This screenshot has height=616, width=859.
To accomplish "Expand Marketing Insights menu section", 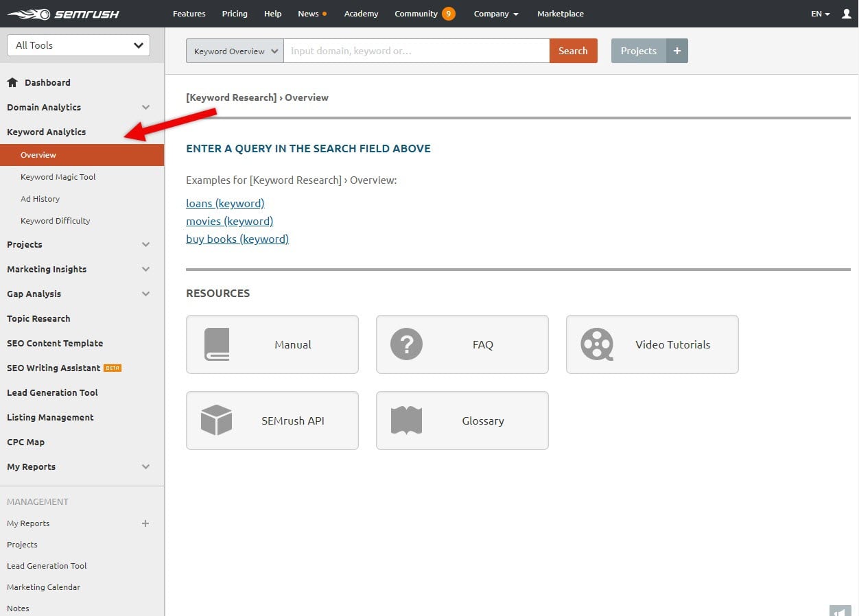I will pos(145,269).
